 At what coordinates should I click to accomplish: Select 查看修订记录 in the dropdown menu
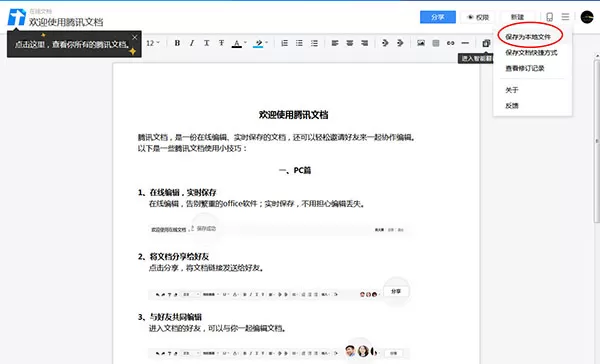(525, 68)
